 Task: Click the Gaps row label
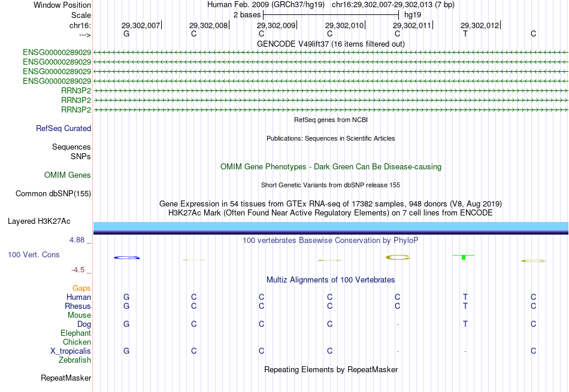point(81,288)
